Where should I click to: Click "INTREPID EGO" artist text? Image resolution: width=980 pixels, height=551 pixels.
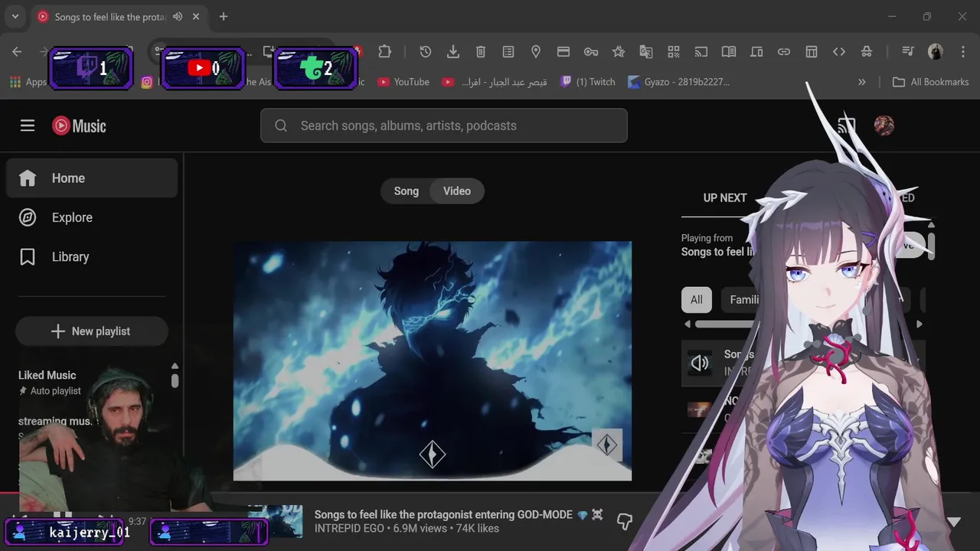(x=350, y=528)
